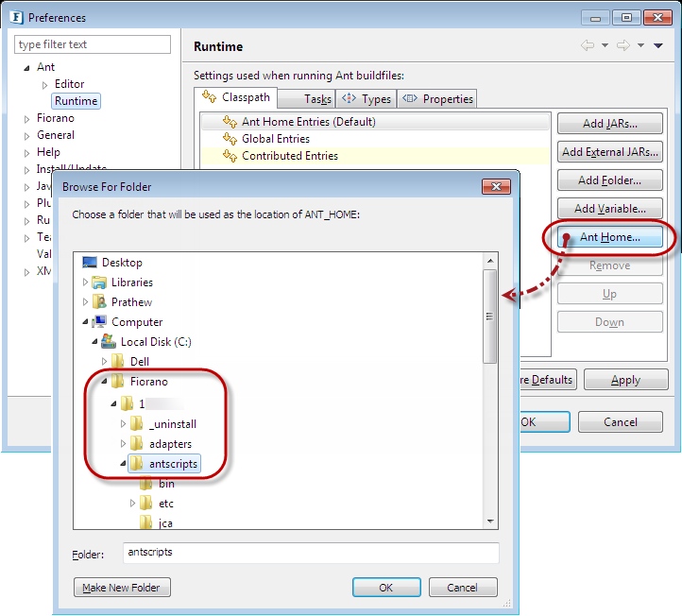682x616 pixels.
Task: Click the Folder name text field
Action: point(310,552)
